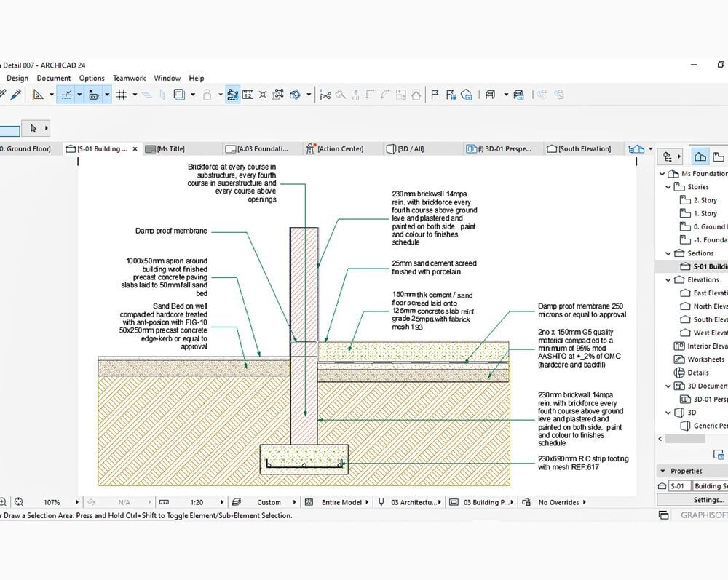Open the No Overrides graphic override dropdown

(562, 502)
